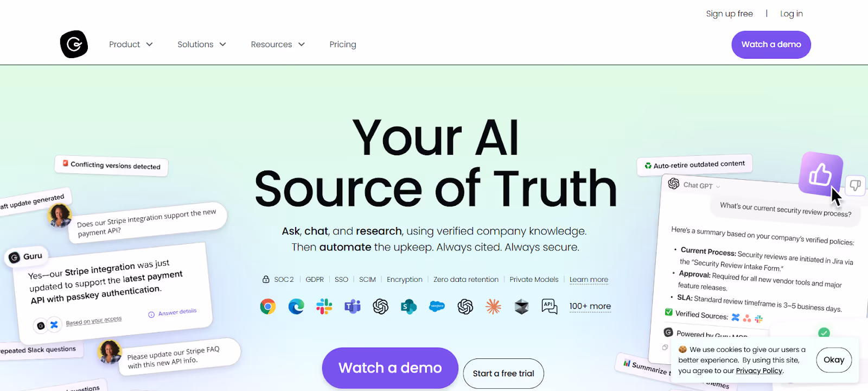
Task: Click the Log in link
Action: coord(792,14)
